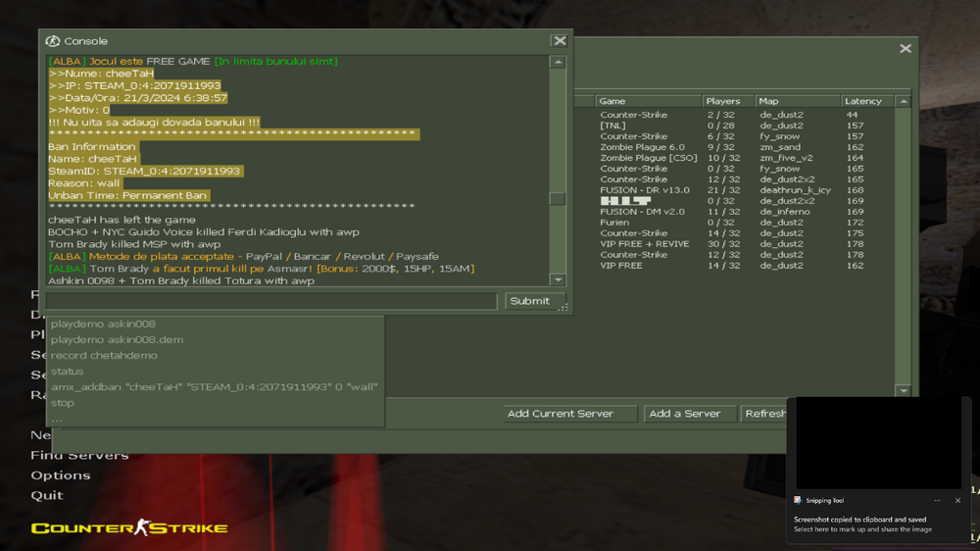Select the Zombie Plague 6.0 server row
This screenshot has height=551, width=980.
pyautogui.click(x=642, y=147)
